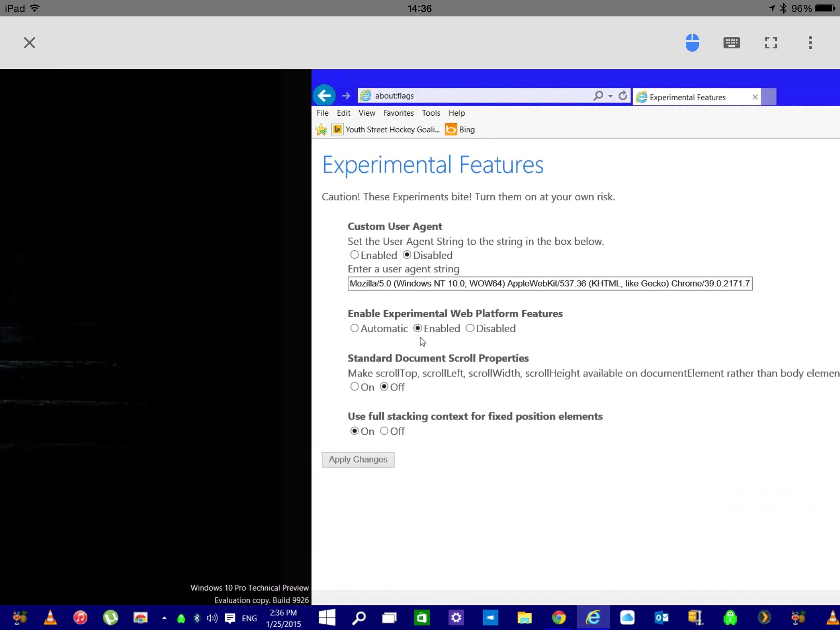Open iTunes from the taskbar
840x630 pixels.
(80, 617)
